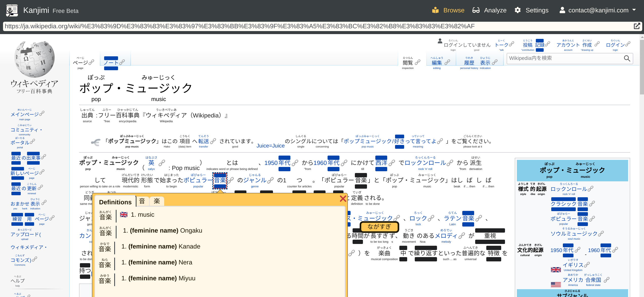The width and height of the screenshot is (644, 297).
Task: Click the link icon next to ロックンロール
Action: [450, 163]
